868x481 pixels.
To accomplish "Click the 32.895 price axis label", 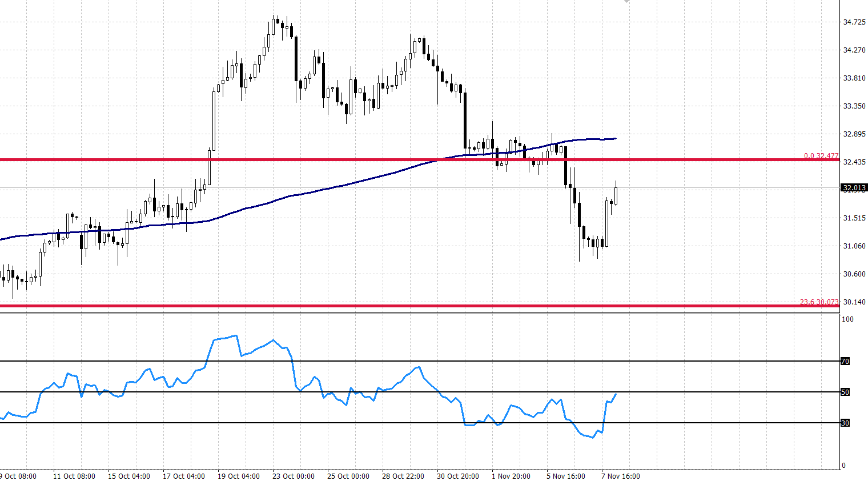I will [854, 134].
